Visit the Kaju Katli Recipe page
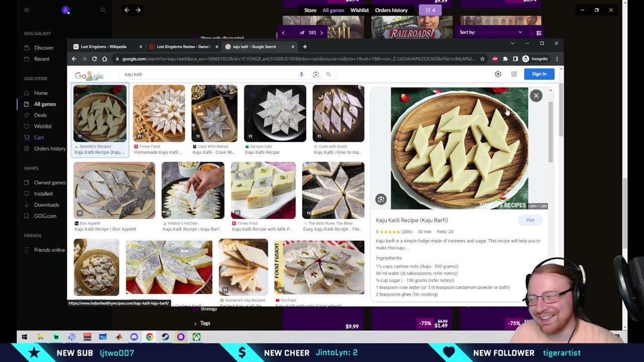Viewport: 644px width, 362px height. pos(530,220)
